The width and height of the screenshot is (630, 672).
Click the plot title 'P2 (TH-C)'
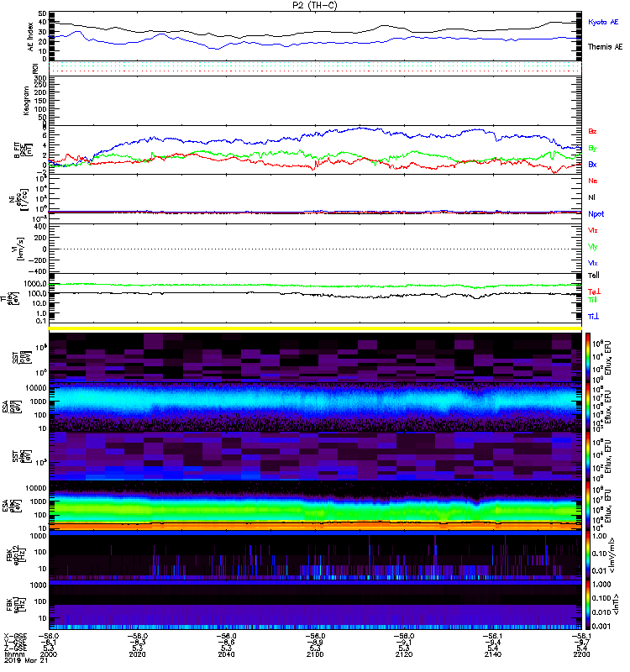pos(315,5)
